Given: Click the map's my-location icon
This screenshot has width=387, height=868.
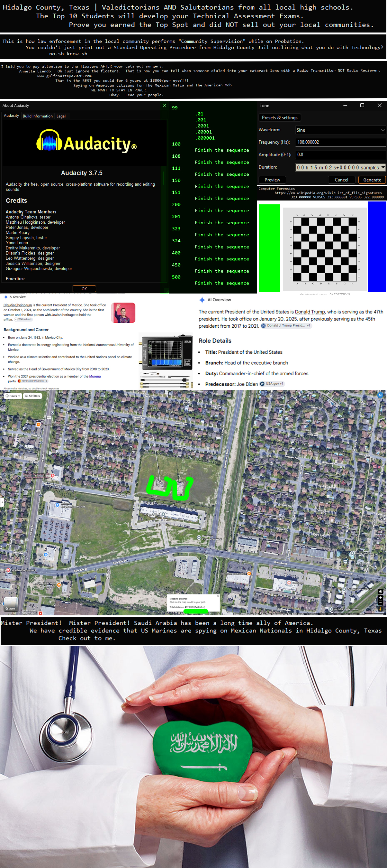Looking at the screenshot, I should (380, 591).
